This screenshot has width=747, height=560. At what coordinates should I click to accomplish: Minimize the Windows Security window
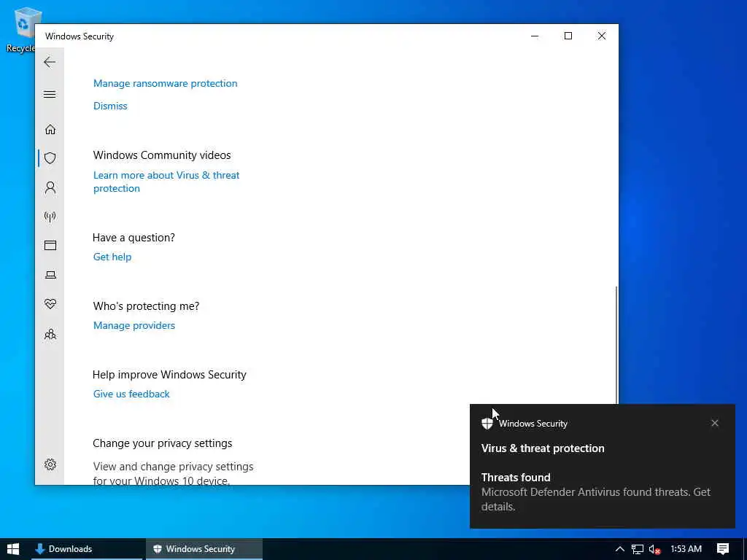(x=535, y=36)
